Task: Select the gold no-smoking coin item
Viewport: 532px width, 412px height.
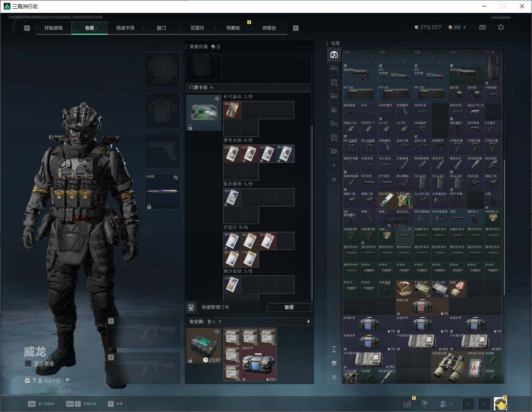Action: coord(405,289)
